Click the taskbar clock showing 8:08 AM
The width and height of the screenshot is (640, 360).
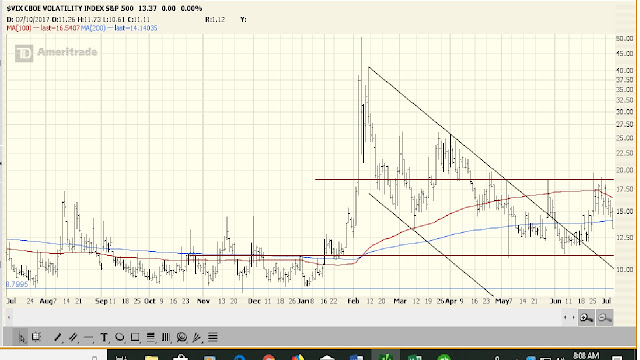point(586,356)
